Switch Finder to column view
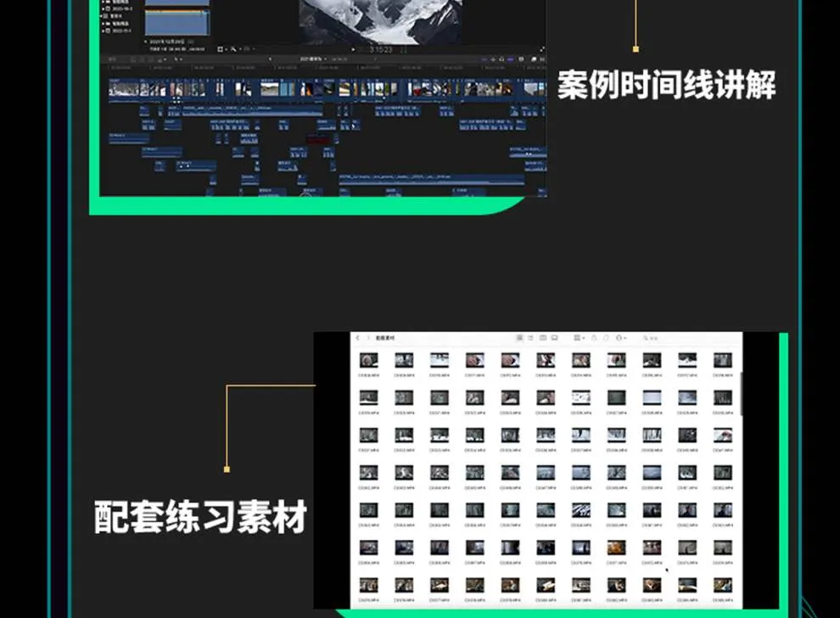This screenshot has height=618, width=840. pyautogui.click(x=543, y=338)
